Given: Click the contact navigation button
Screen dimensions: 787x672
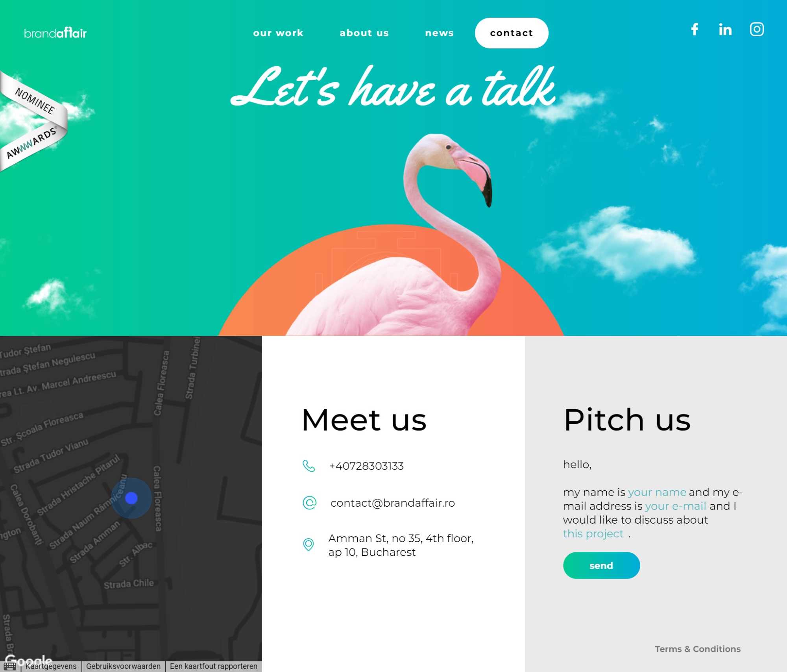Looking at the screenshot, I should tap(511, 33).
